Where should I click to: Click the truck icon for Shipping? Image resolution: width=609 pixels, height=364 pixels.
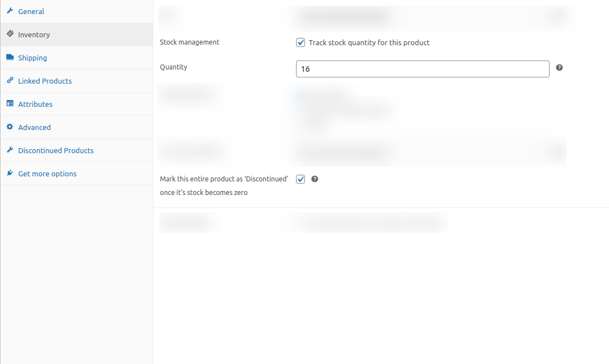(10, 58)
